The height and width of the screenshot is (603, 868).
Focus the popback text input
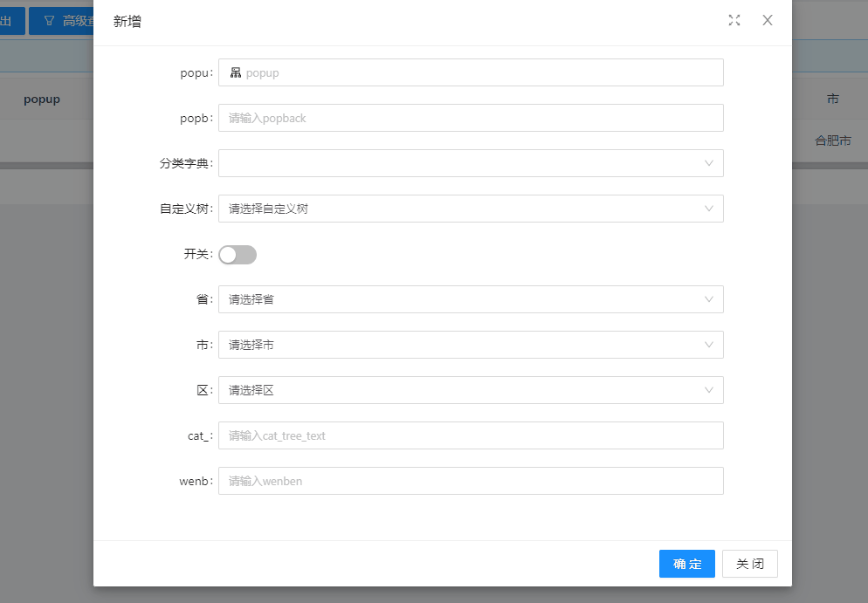click(x=471, y=118)
